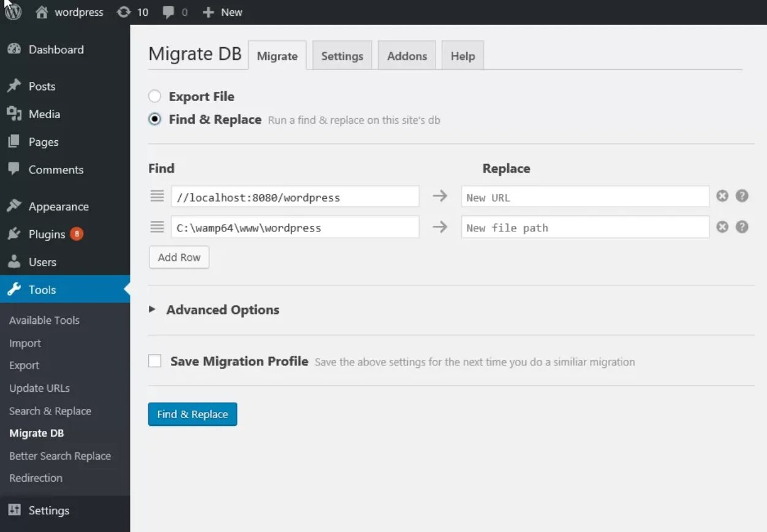The image size is (767, 532).
Task: Open the New content menu
Action: 222,12
